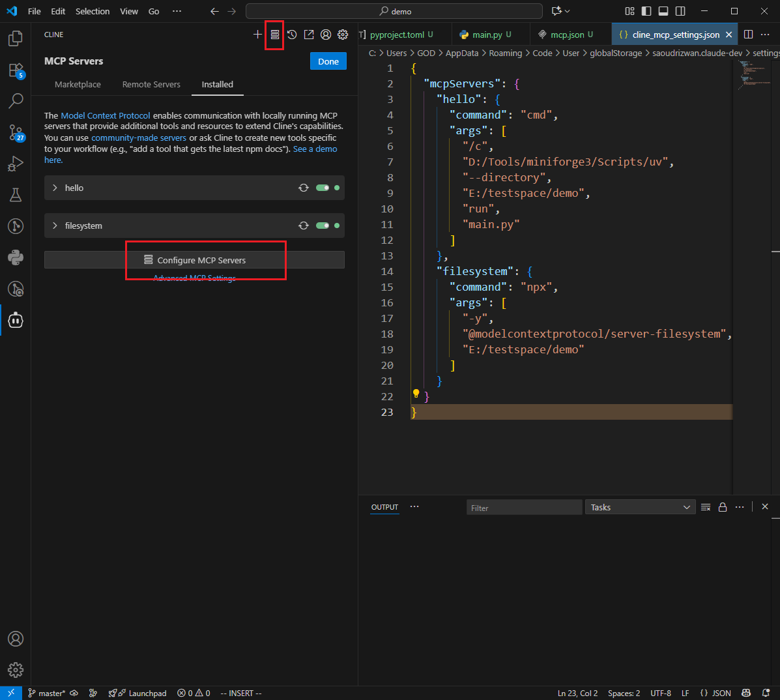780x700 pixels.
Task: Open Customize Layout icon in title bar
Action: coord(629,11)
